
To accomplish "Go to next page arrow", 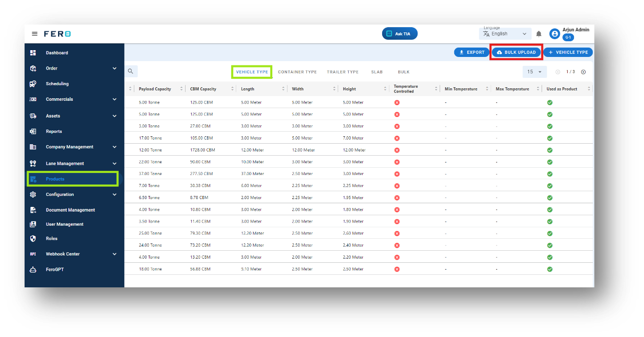I will click(583, 72).
